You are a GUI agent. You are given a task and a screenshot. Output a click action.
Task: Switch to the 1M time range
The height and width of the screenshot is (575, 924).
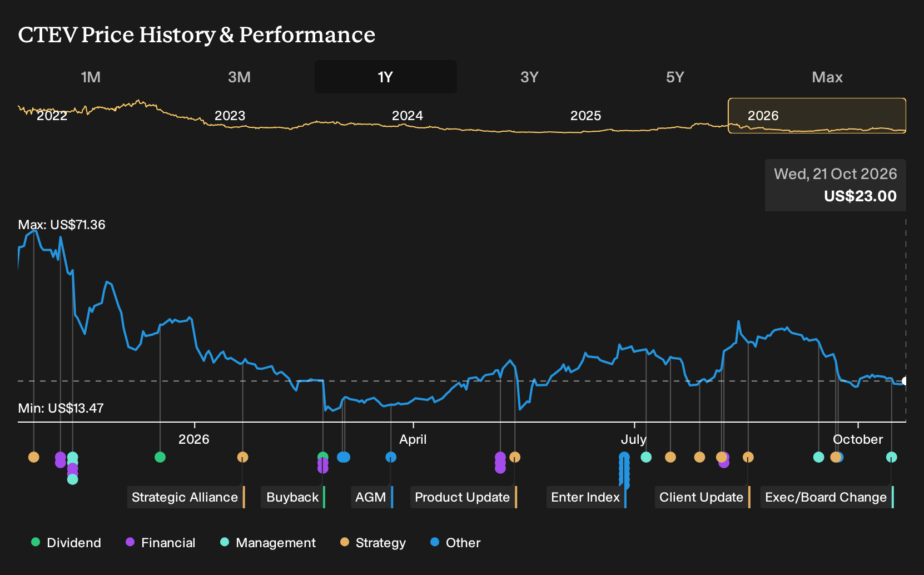91,77
